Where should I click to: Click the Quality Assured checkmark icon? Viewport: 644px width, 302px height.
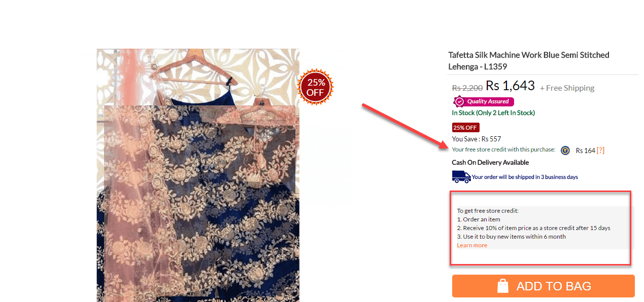pyautogui.click(x=459, y=101)
